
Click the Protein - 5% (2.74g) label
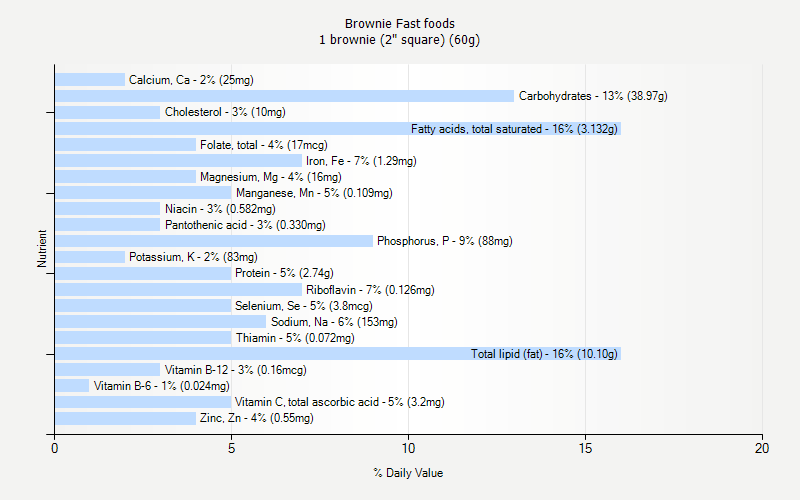(284, 273)
